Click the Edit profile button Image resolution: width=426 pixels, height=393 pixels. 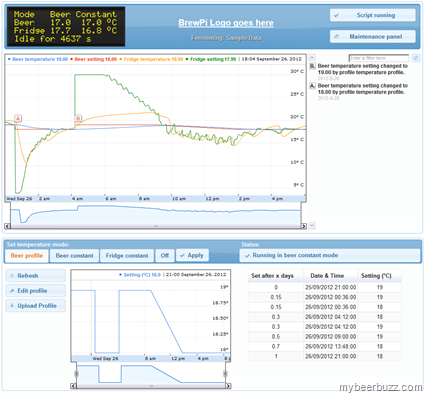tap(35, 291)
